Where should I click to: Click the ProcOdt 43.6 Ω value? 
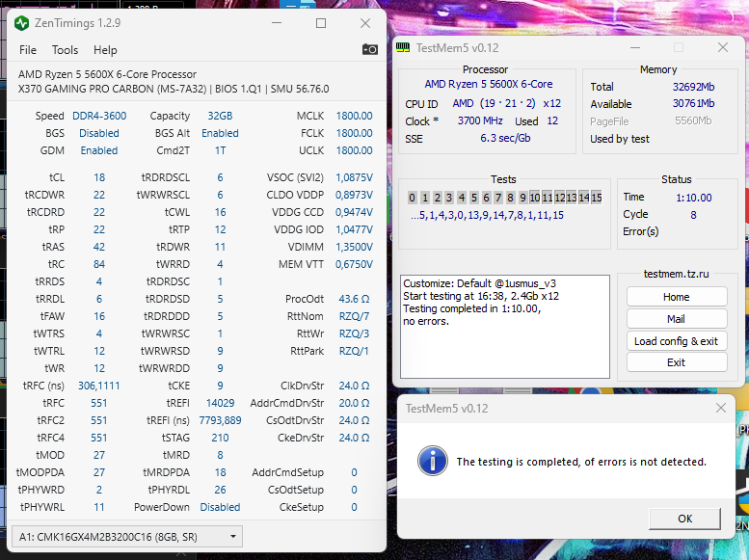354,299
